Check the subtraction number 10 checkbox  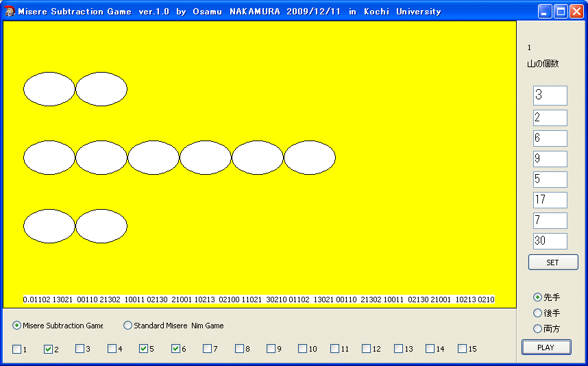[303, 349]
